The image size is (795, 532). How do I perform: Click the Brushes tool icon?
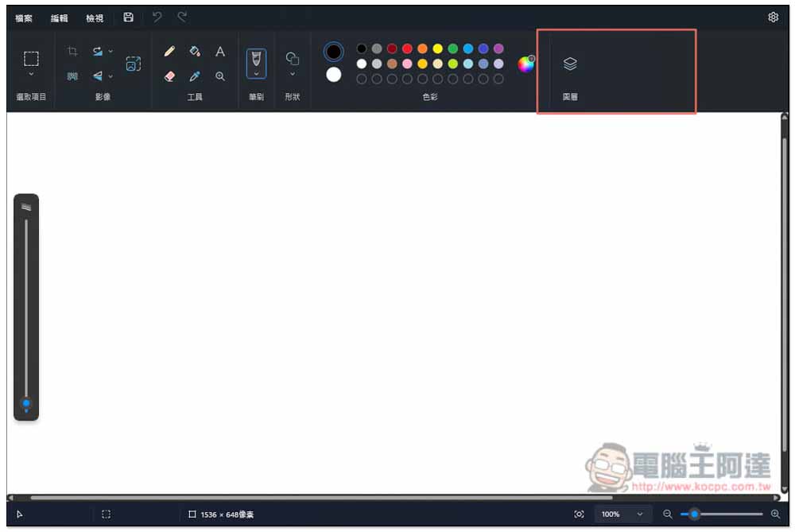point(257,59)
